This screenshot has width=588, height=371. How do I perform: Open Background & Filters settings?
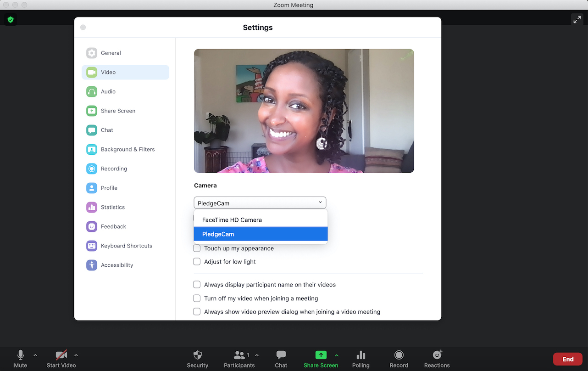point(128,149)
